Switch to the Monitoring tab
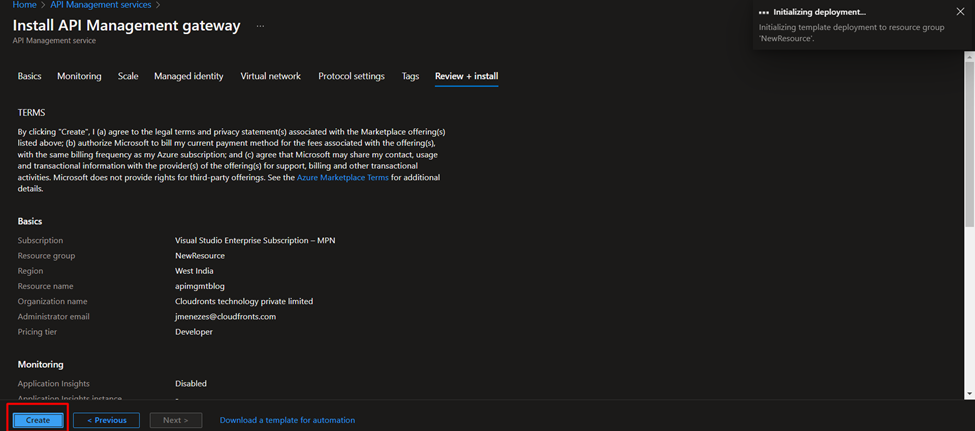 coord(79,76)
